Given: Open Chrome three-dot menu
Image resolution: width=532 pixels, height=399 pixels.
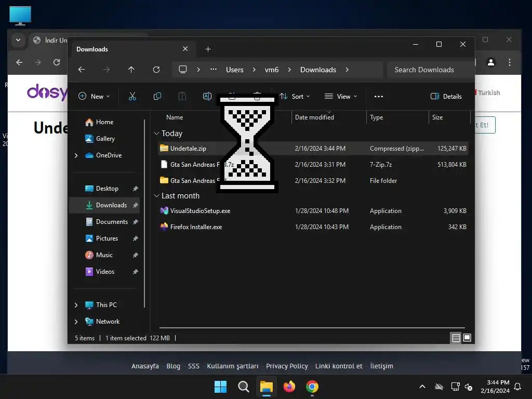Looking at the screenshot, I should coord(510,62).
